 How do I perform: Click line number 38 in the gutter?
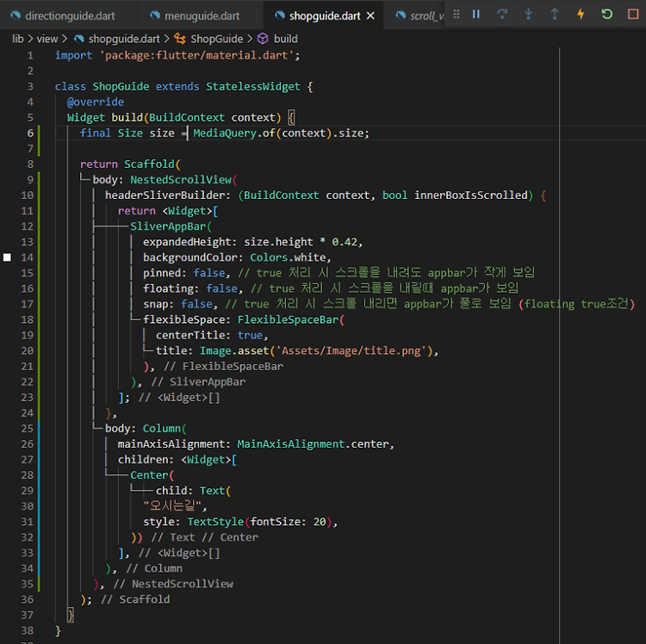[27, 630]
